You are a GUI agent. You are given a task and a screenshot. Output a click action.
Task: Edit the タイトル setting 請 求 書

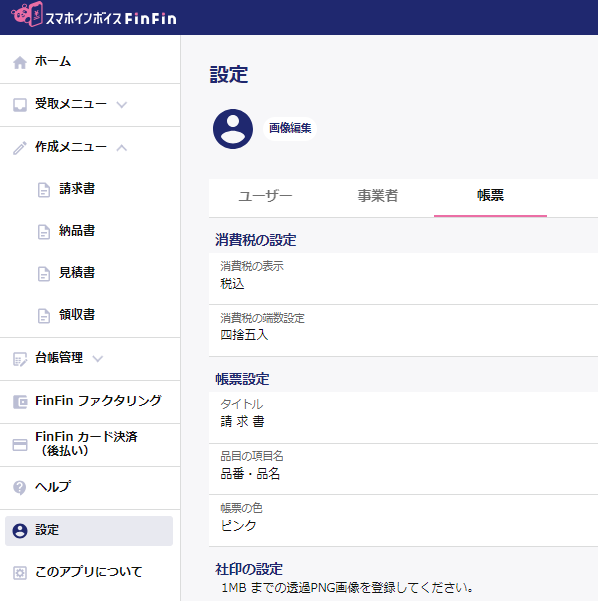pos(403,418)
